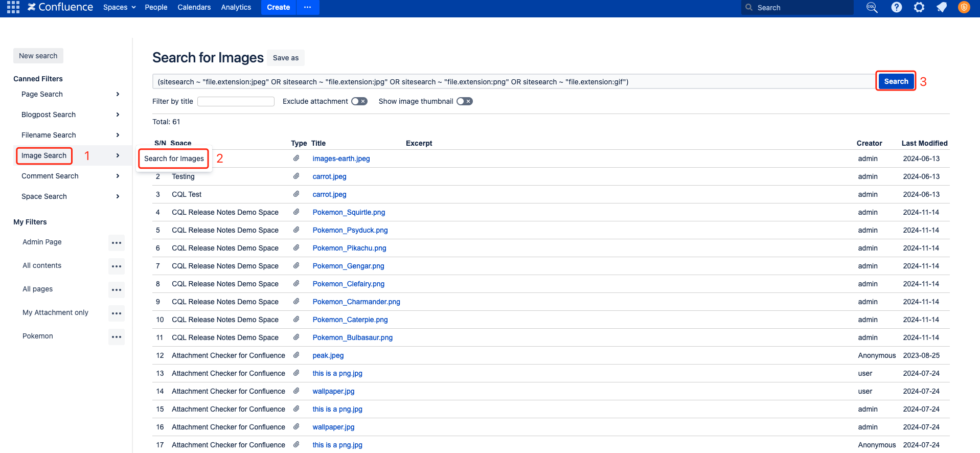Expand the Page Search canned filter

tap(118, 94)
